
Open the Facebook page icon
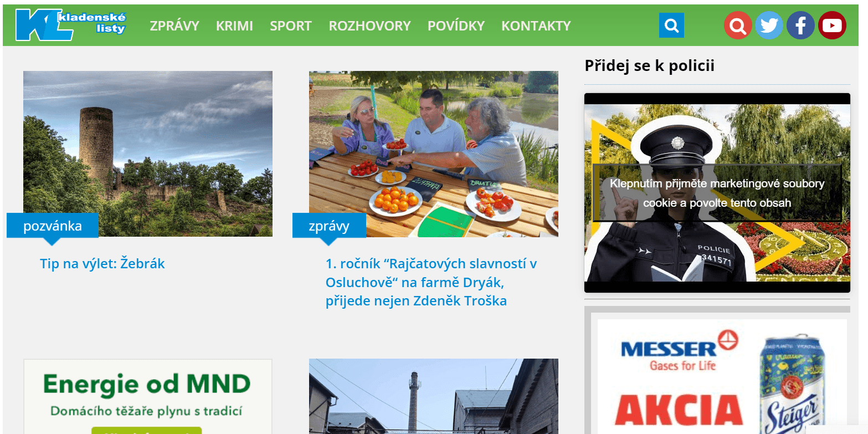click(800, 25)
